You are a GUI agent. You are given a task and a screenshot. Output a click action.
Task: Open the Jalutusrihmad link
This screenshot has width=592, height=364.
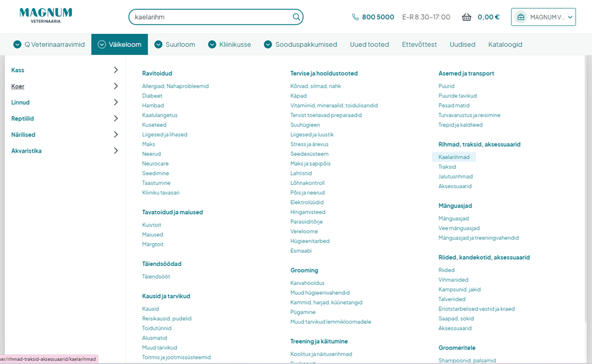tap(455, 177)
